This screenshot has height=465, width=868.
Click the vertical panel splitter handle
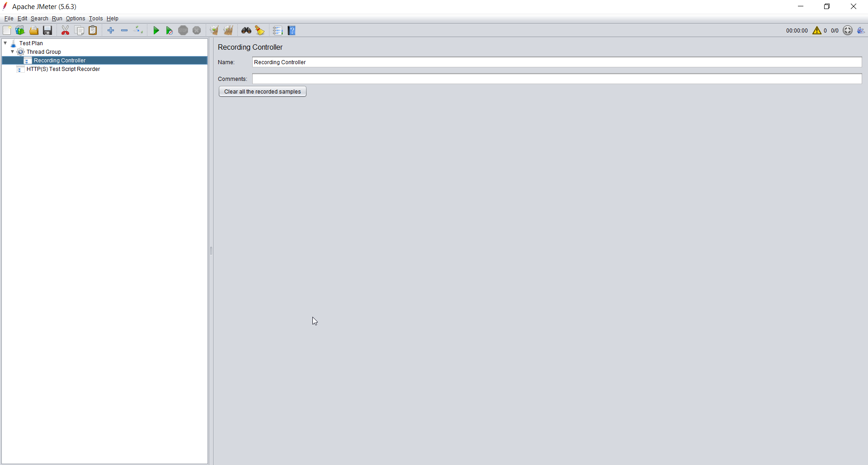coord(211,251)
